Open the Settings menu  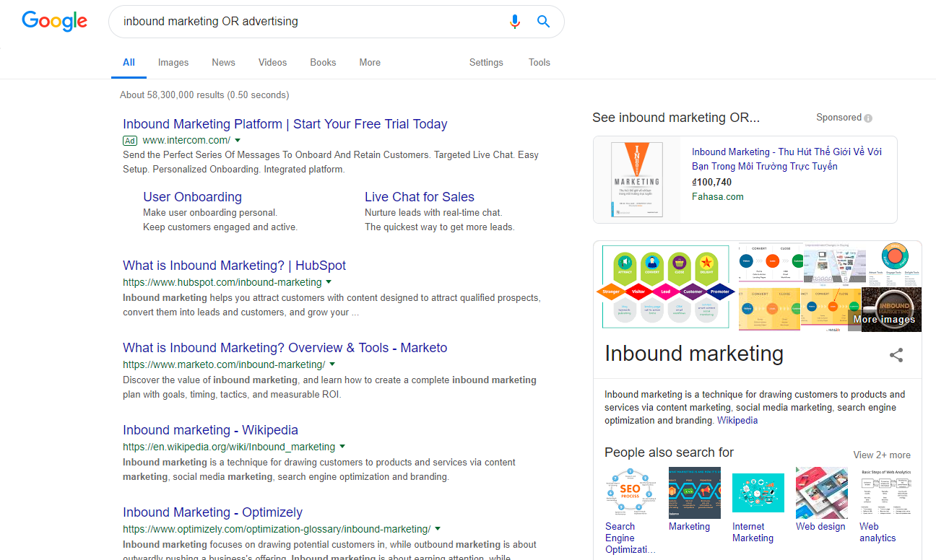pos(486,63)
